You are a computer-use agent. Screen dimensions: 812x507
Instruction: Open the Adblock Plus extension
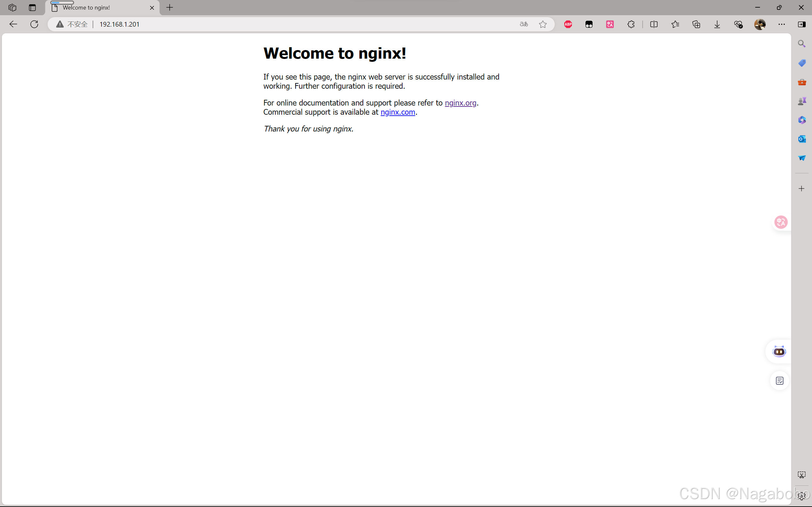pyautogui.click(x=568, y=24)
